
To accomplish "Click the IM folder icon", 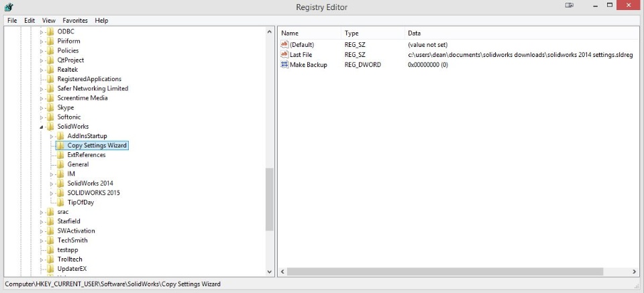I will coord(60,174).
